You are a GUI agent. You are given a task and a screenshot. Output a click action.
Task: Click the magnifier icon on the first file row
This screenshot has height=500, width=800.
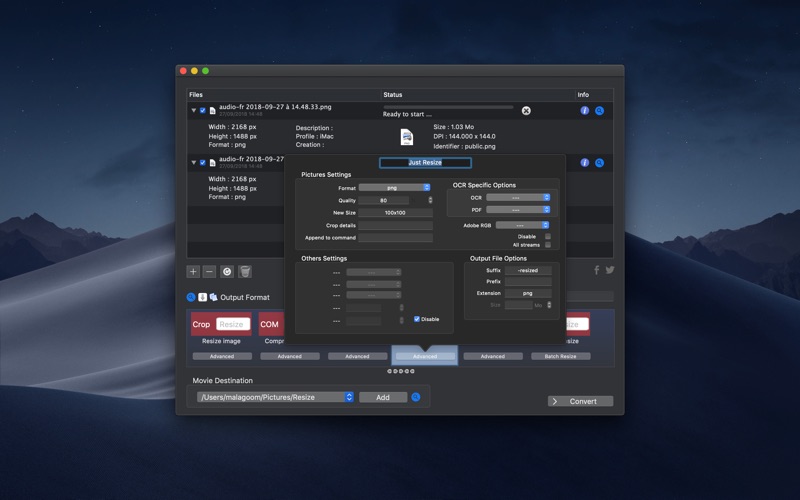pyautogui.click(x=599, y=111)
